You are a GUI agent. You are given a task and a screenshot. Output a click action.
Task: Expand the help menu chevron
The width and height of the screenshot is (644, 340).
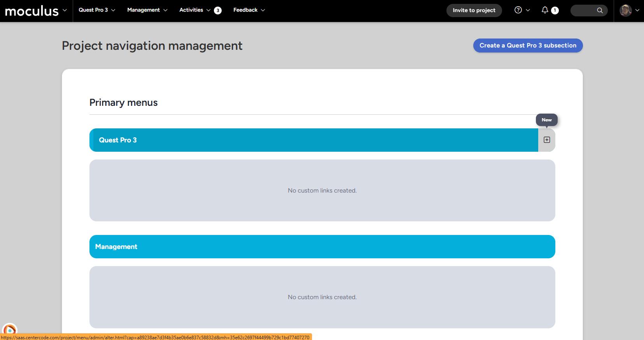click(528, 11)
